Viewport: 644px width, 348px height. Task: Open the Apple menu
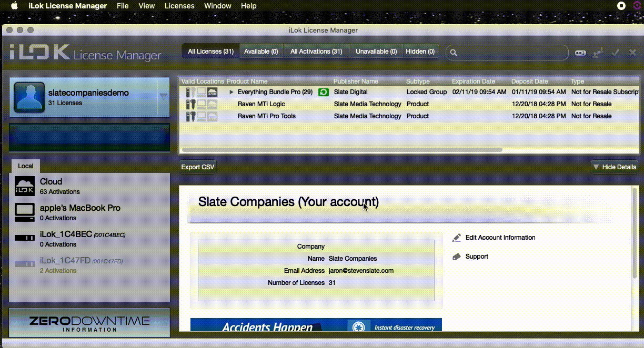[15, 6]
